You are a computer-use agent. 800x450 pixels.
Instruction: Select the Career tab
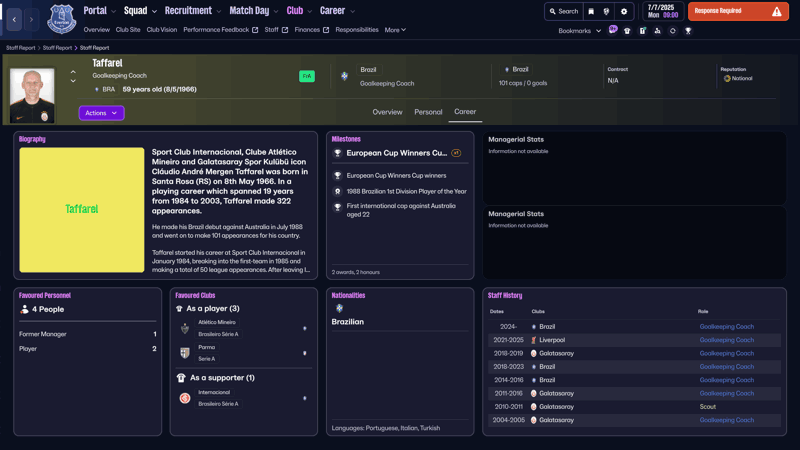(x=465, y=111)
